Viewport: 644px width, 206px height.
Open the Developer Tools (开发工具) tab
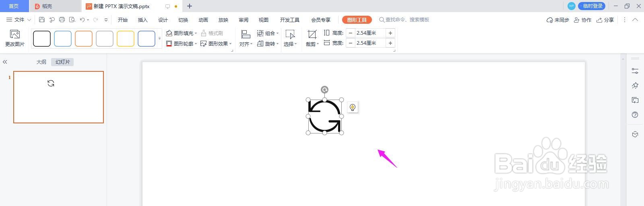coord(290,20)
